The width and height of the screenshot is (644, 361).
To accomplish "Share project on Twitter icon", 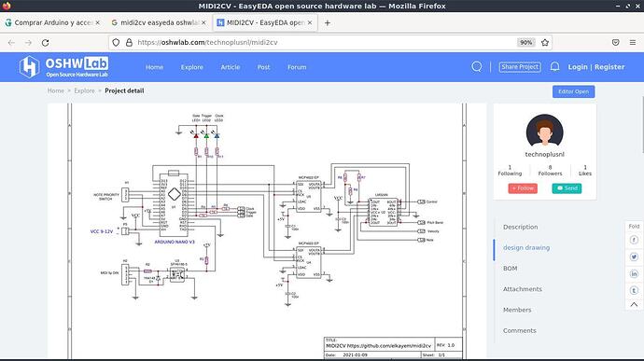I will pyautogui.click(x=634, y=257).
